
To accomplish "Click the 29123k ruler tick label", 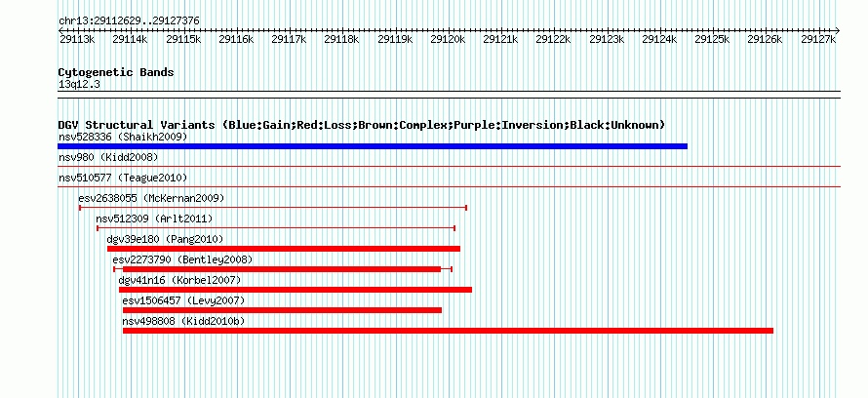I will [607, 39].
